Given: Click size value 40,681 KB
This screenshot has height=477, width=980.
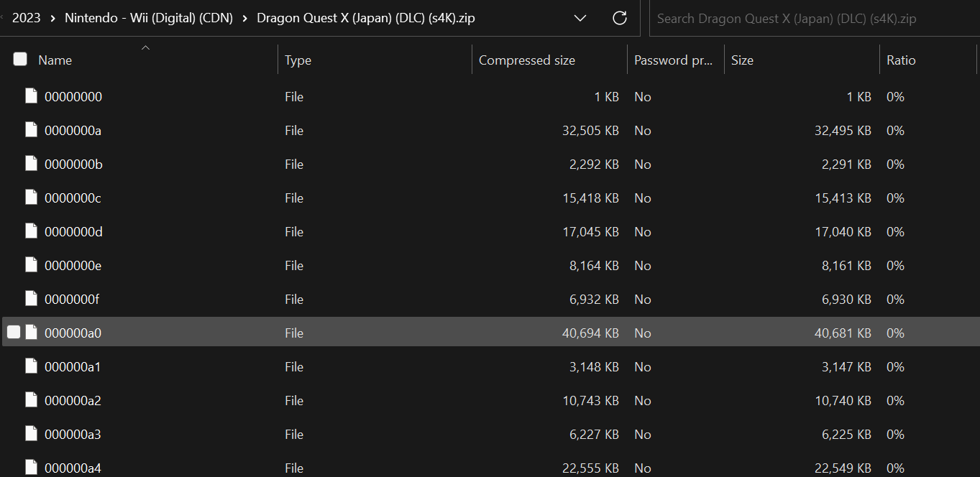Looking at the screenshot, I should pos(843,333).
